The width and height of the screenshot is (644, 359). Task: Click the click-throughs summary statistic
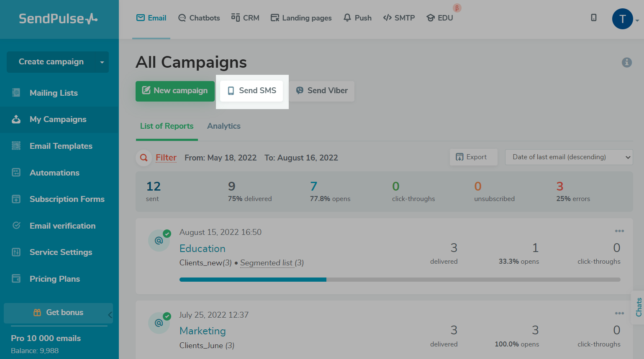point(413,191)
